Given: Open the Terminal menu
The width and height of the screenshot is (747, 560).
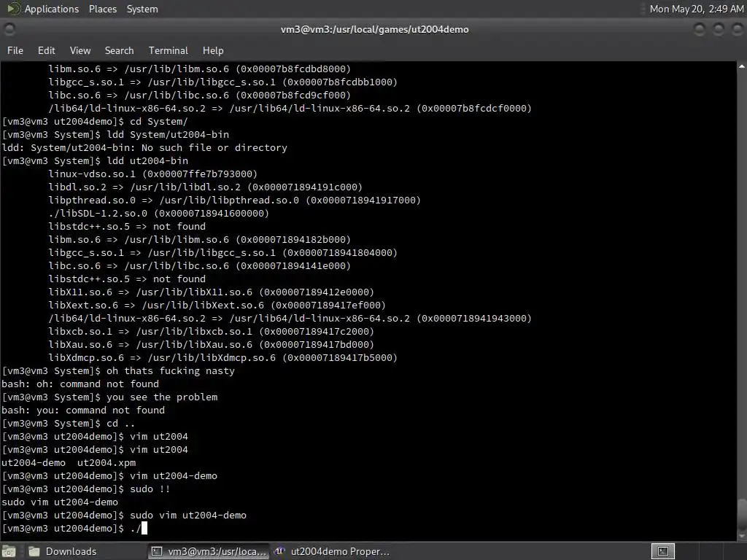Looking at the screenshot, I should coord(169,50).
